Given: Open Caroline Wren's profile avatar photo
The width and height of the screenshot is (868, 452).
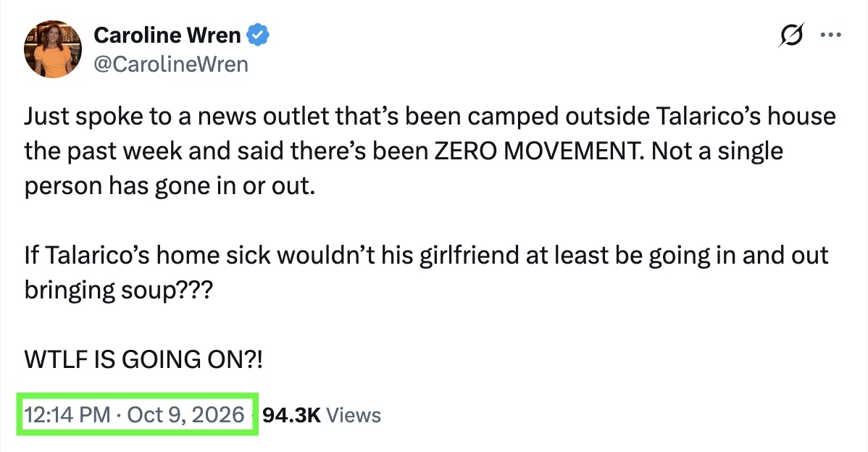Looking at the screenshot, I should 53,49.
